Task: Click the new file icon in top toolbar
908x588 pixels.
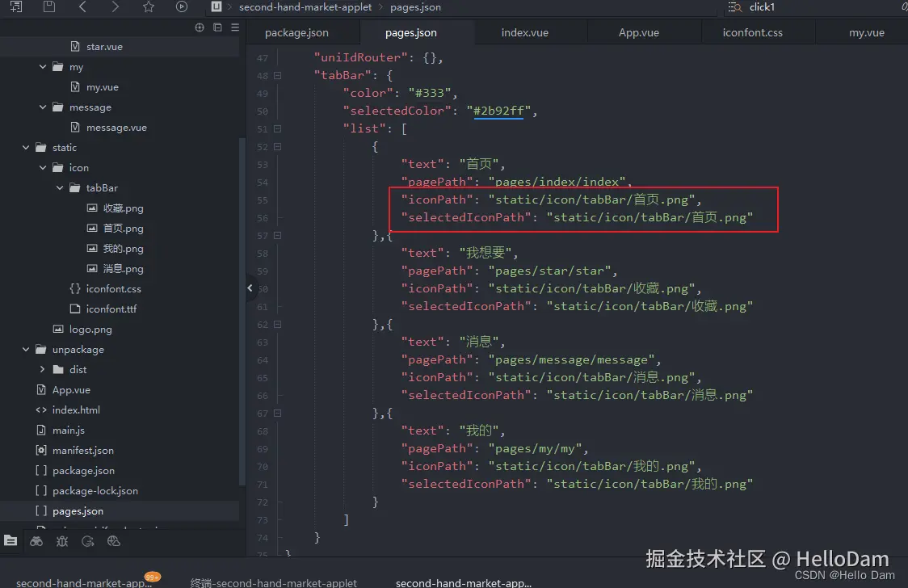Action: click(16, 7)
